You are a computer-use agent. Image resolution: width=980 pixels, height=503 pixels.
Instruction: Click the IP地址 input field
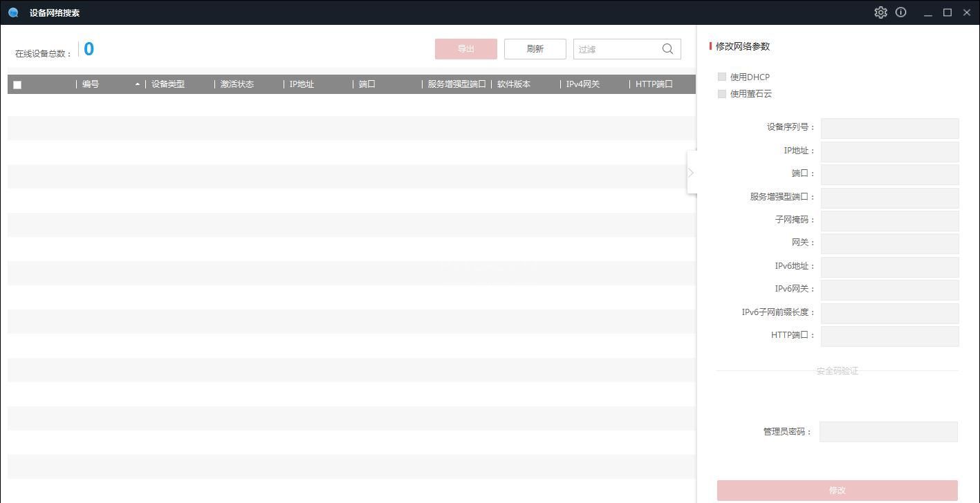(x=889, y=152)
